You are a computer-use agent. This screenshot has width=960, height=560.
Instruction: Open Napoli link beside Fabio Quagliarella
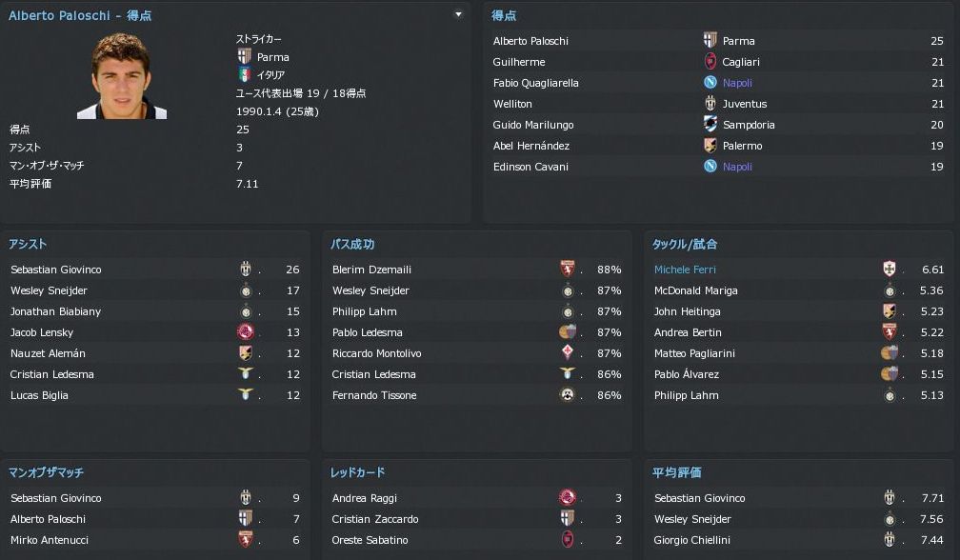pyautogui.click(x=737, y=83)
